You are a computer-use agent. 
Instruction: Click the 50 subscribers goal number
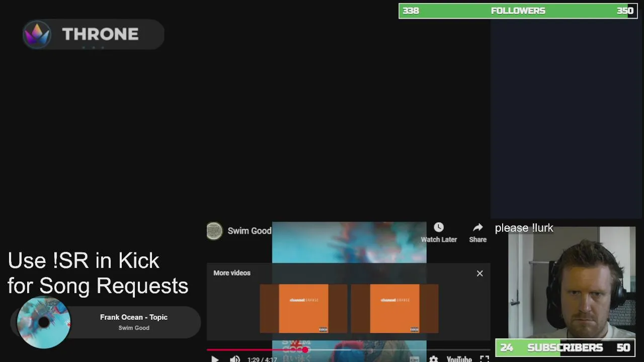(623, 347)
